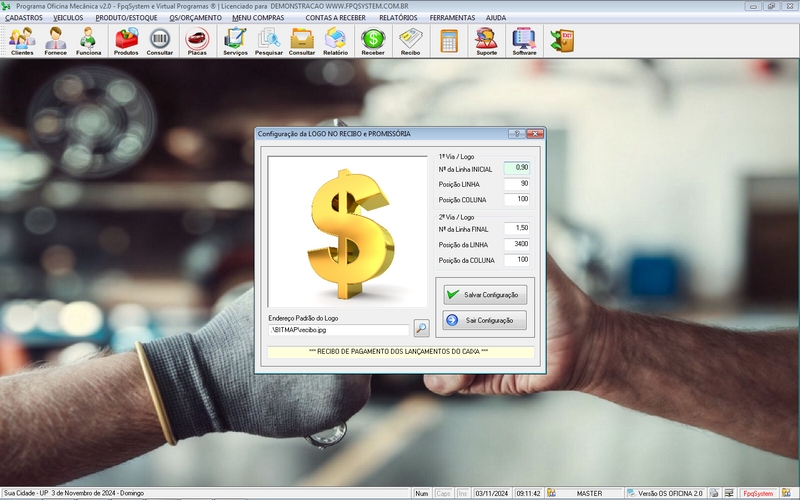The height and width of the screenshot is (500, 800).
Task: Click the Fornece suppliers icon
Action: click(56, 41)
